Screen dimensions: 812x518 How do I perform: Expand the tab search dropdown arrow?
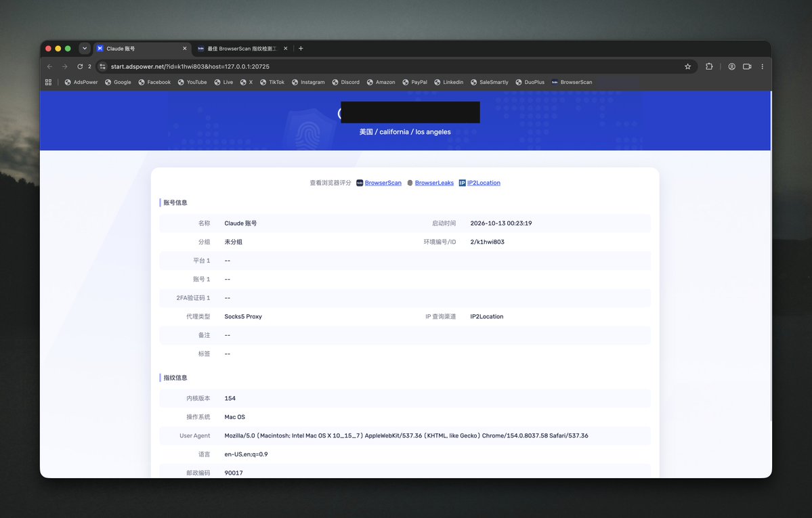[85, 48]
